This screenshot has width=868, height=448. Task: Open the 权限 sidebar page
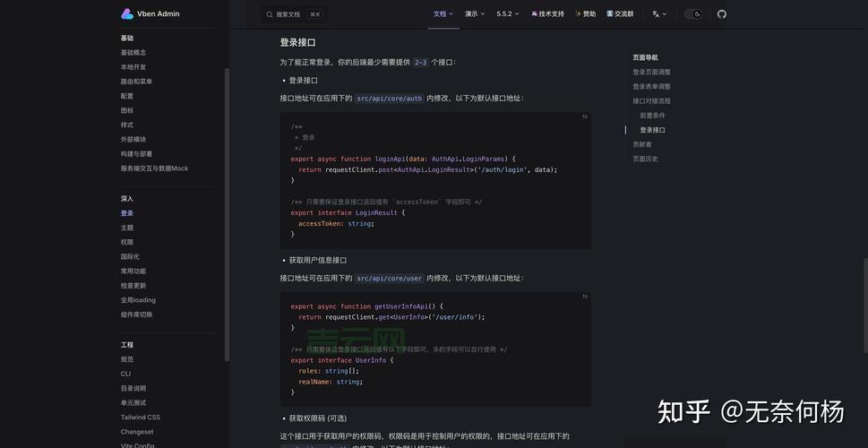tap(127, 242)
